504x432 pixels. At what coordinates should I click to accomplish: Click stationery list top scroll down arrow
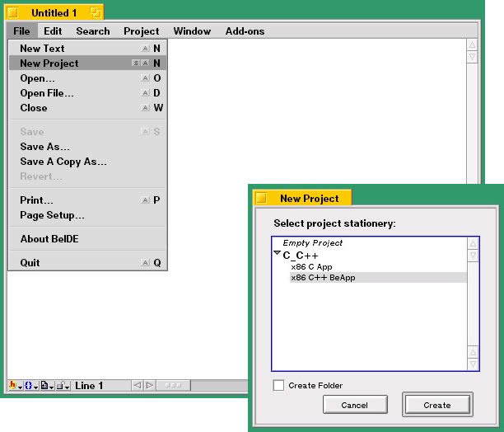coord(473,256)
